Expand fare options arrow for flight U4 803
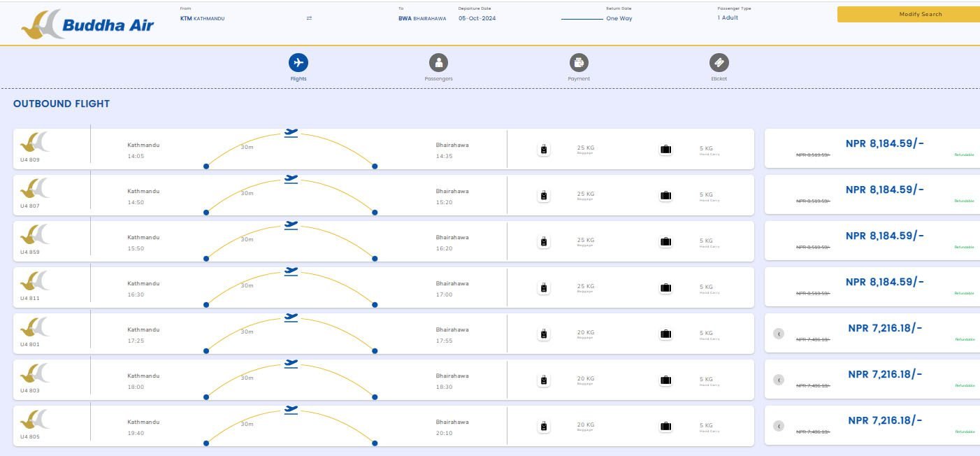980x456 pixels. pyautogui.click(x=779, y=380)
